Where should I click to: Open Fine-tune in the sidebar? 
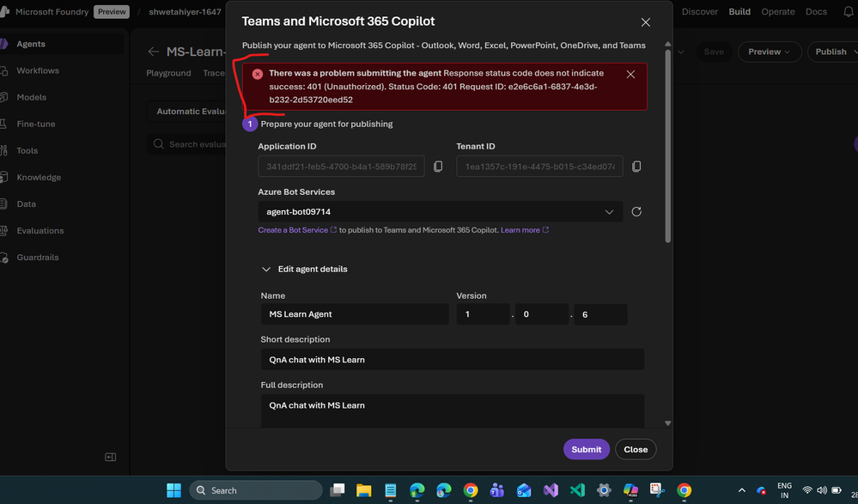coord(35,124)
